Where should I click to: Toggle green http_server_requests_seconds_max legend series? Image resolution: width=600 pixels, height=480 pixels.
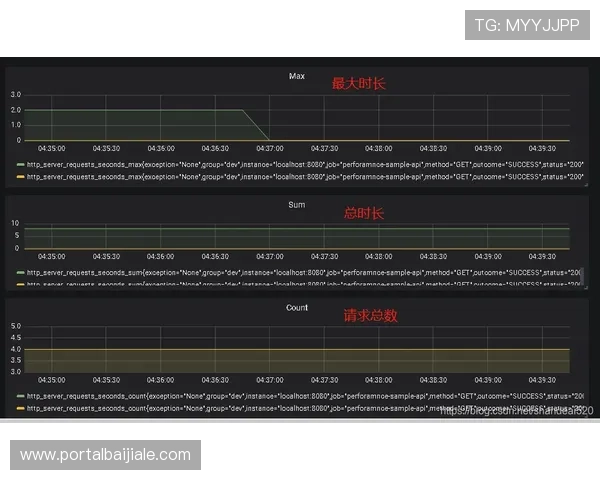305,165
